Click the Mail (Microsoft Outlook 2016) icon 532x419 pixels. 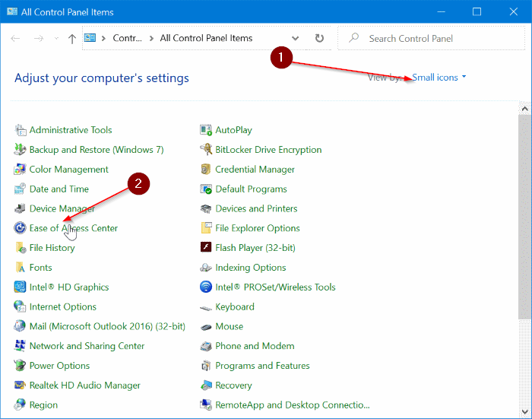(x=20, y=326)
